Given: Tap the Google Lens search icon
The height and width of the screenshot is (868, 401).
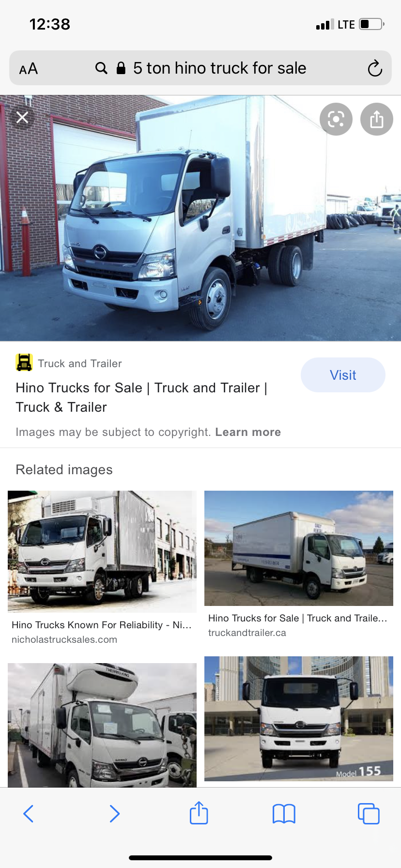Looking at the screenshot, I should tap(336, 119).
